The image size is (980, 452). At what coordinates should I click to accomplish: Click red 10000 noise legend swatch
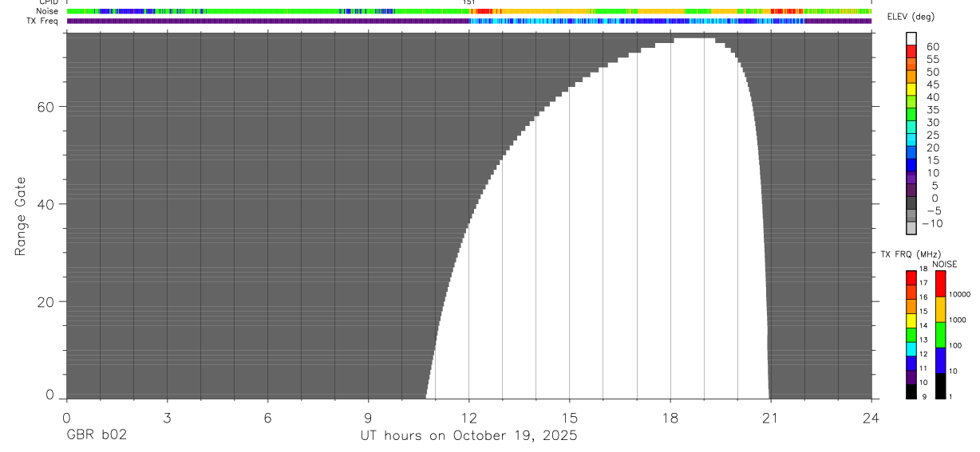point(940,284)
